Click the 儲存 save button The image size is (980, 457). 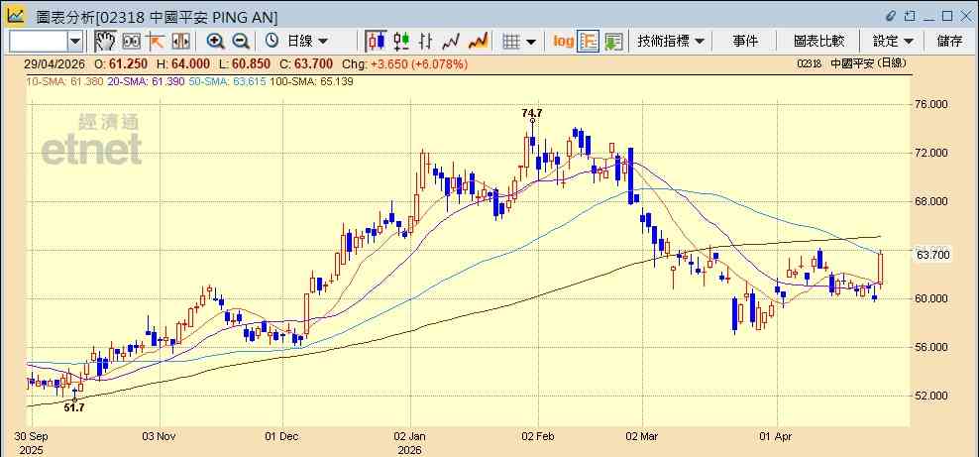pyautogui.click(x=948, y=42)
